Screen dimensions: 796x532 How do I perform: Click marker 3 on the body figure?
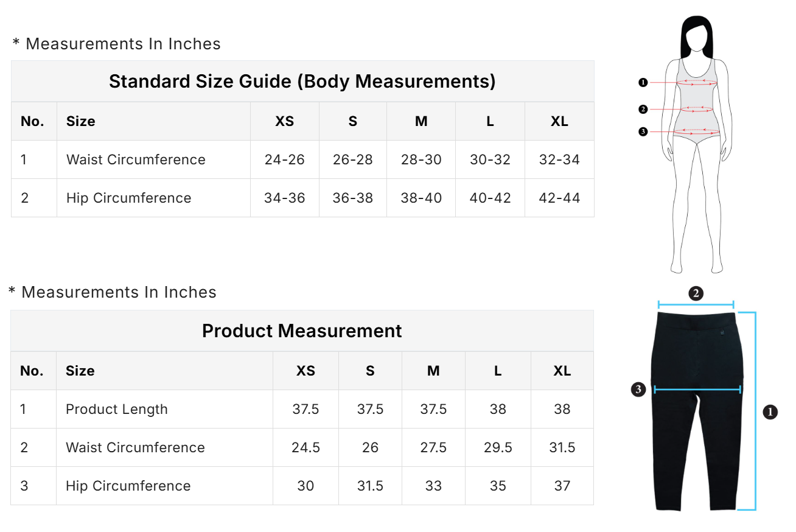pos(643,131)
